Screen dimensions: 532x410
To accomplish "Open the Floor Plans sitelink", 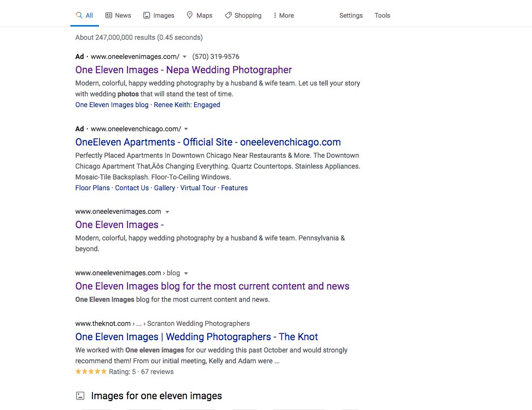I will 93,188.
